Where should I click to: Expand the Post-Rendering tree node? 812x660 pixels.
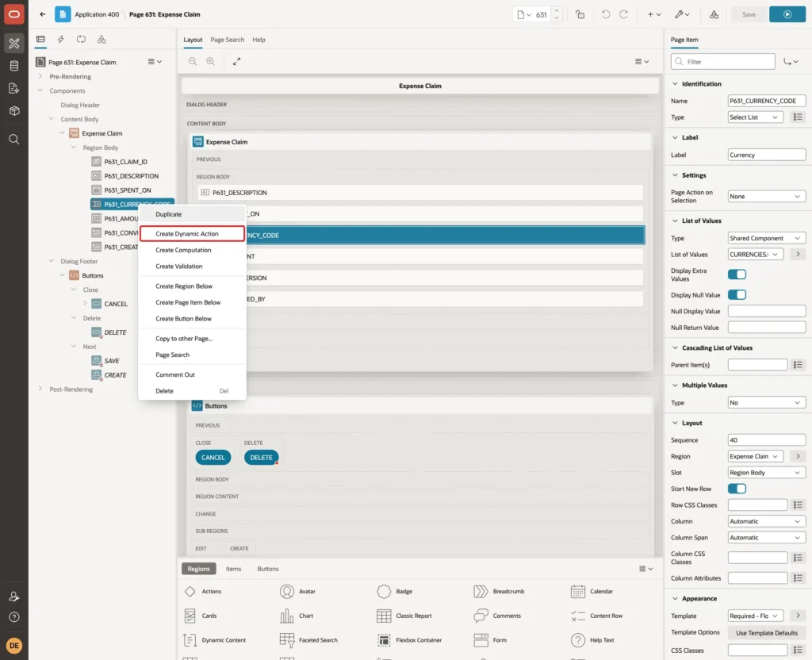click(x=40, y=389)
